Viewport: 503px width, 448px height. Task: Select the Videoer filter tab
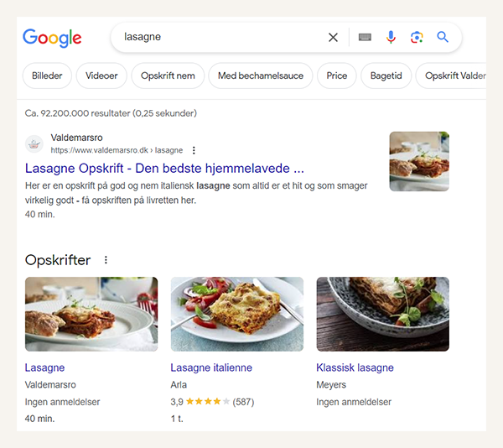[x=101, y=76]
